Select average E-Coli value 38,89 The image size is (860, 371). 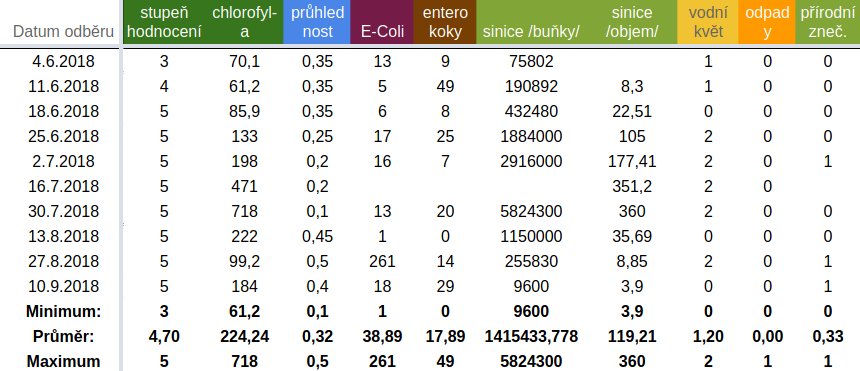[x=382, y=336]
